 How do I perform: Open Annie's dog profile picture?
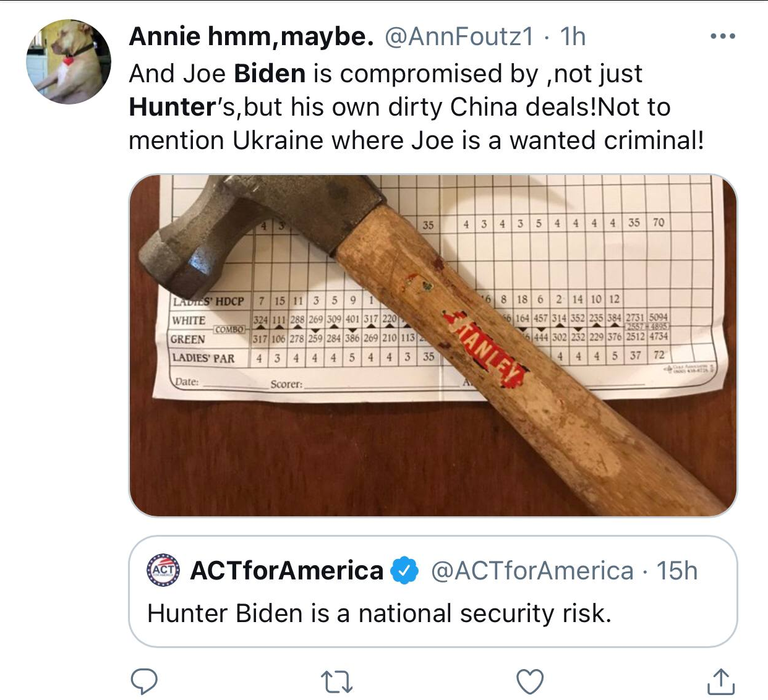tap(69, 61)
